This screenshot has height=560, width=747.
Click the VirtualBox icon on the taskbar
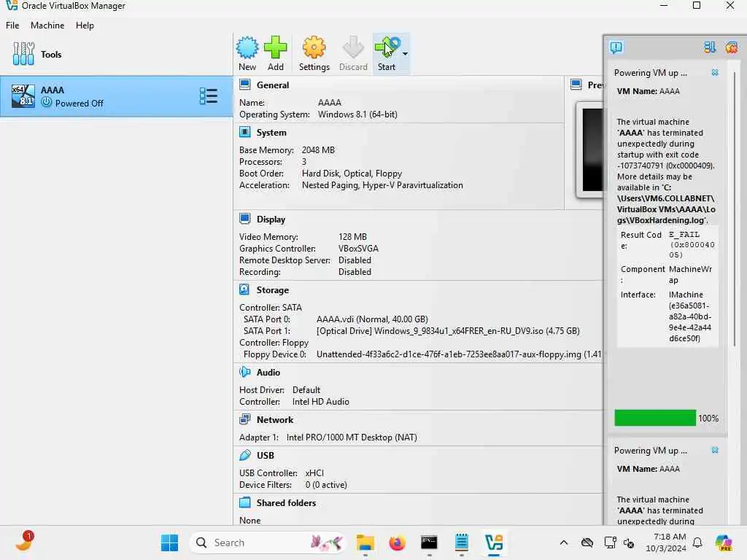coord(494,542)
